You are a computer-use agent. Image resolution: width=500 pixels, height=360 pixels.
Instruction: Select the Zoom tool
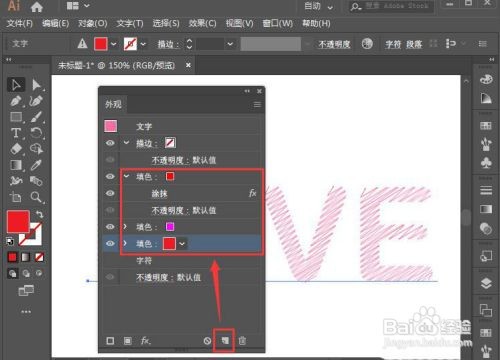pos(36,197)
